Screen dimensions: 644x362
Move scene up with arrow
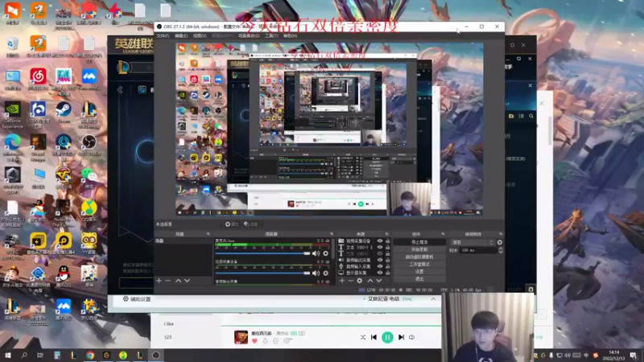tap(178, 281)
